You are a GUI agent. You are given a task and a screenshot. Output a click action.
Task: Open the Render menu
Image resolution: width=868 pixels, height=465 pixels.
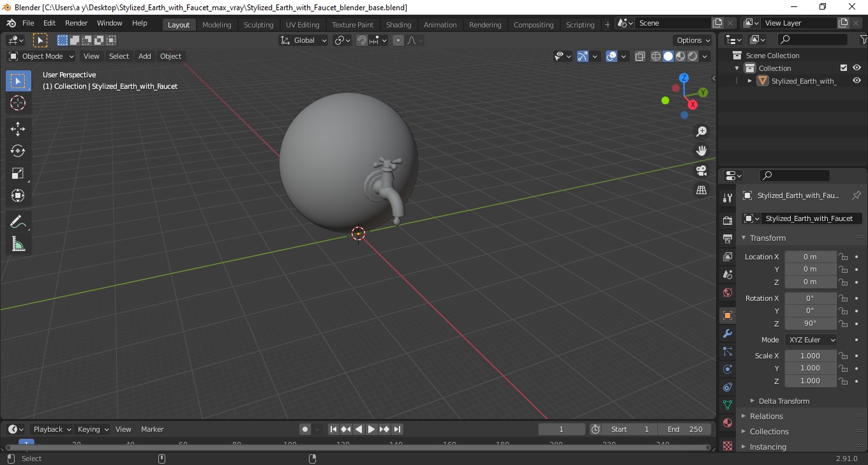(77, 23)
